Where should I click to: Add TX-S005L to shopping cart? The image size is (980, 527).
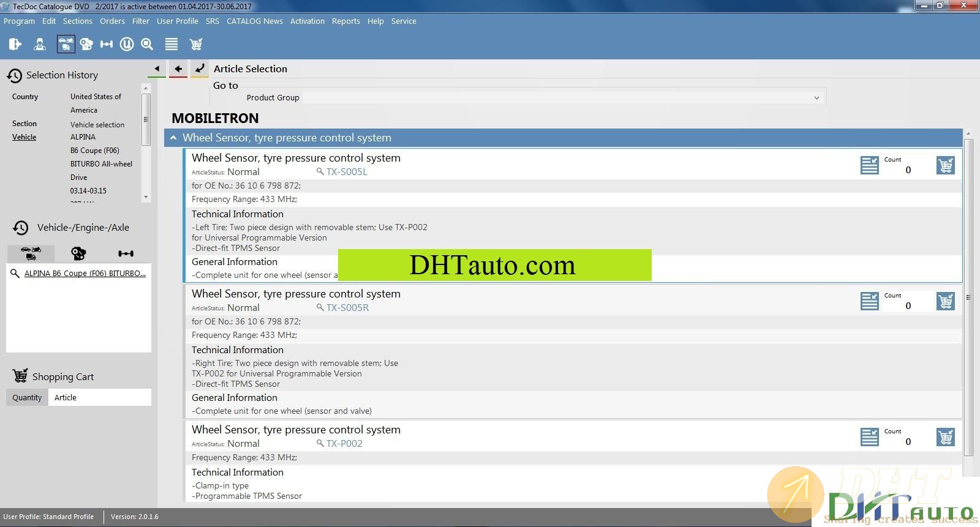tap(946, 165)
